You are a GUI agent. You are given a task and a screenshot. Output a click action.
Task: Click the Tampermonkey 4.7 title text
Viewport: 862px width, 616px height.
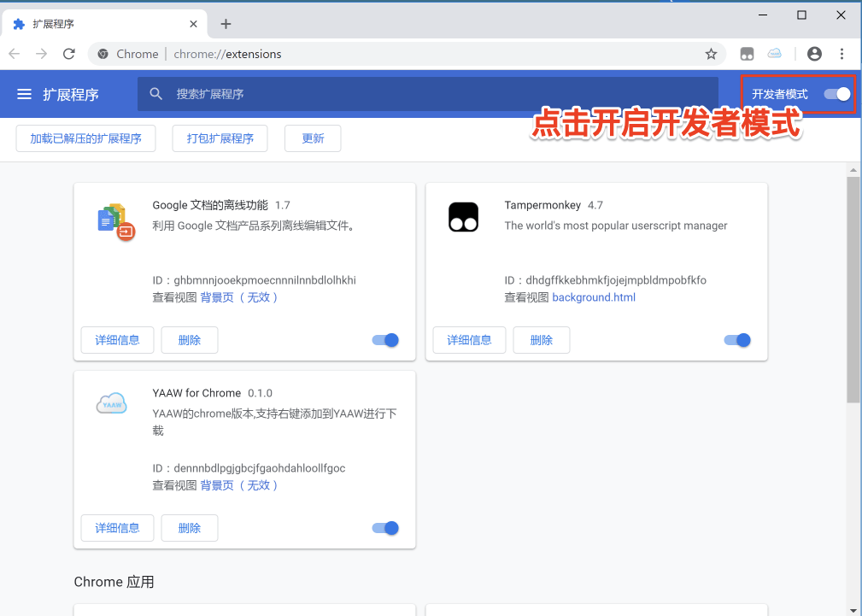coord(554,205)
